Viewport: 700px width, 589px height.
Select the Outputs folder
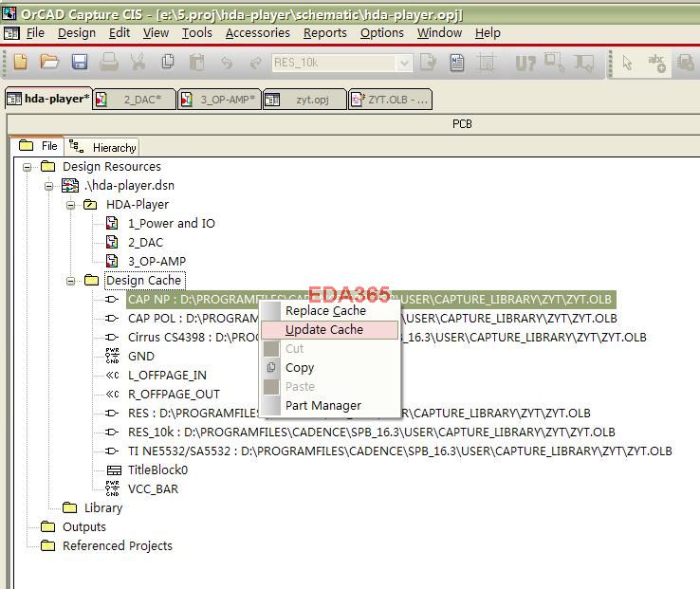coord(83,527)
